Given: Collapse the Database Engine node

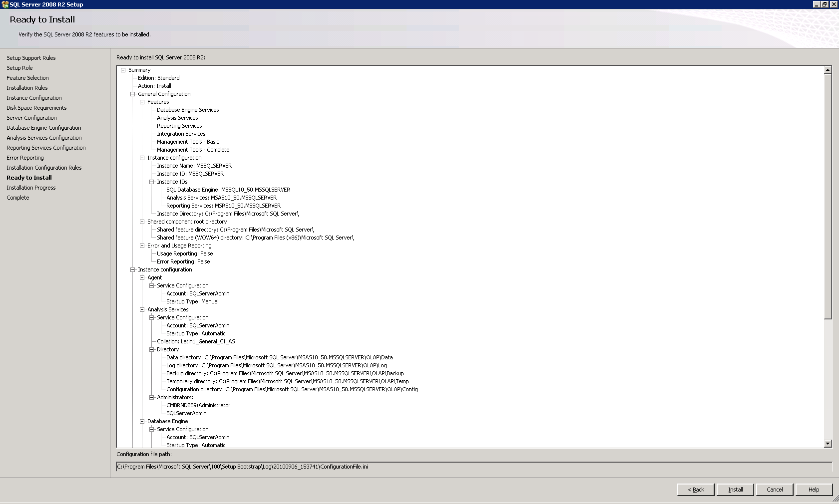Looking at the screenshot, I should [x=142, y=421].
